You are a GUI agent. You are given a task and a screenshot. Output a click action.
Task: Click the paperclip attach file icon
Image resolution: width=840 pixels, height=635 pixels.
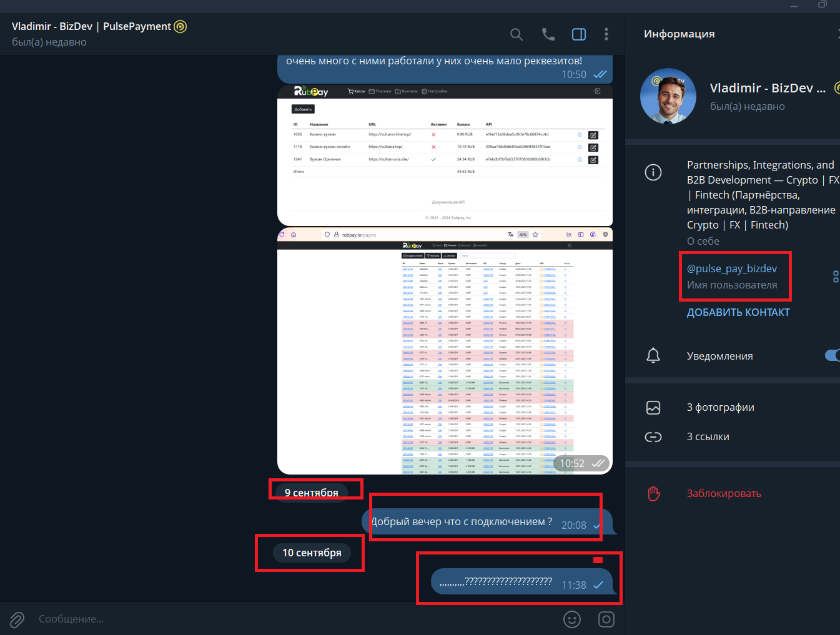pyautogui.click(x=17, y=619)
